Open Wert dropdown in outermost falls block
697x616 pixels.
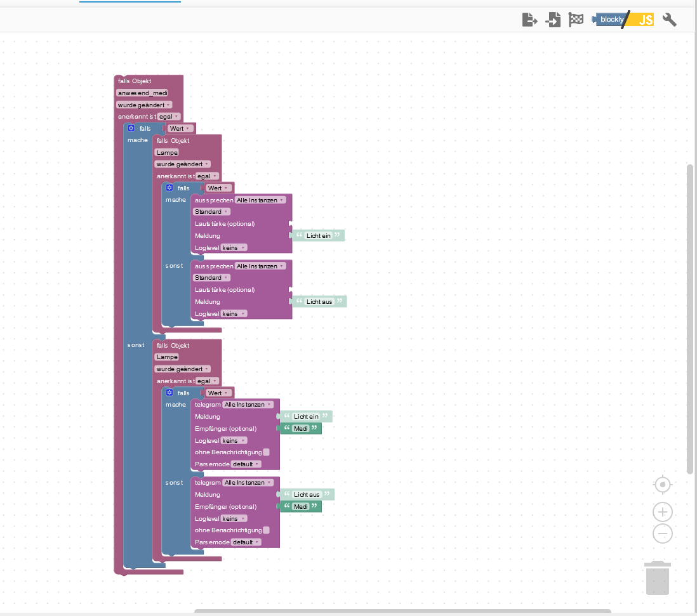(x=180, y=129)
